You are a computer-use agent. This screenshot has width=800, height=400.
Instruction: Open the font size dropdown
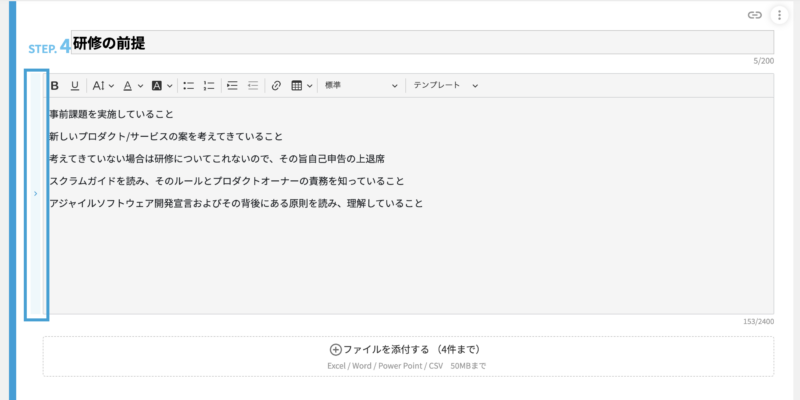103,86
